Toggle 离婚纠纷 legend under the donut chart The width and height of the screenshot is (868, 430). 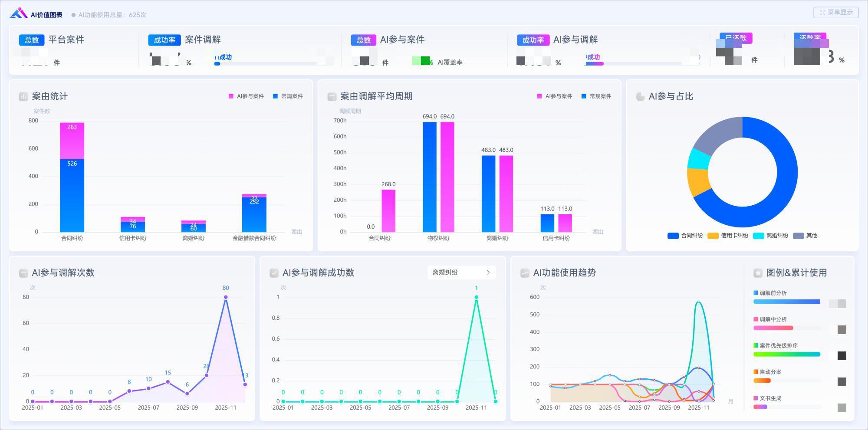[x=773, y=236]
